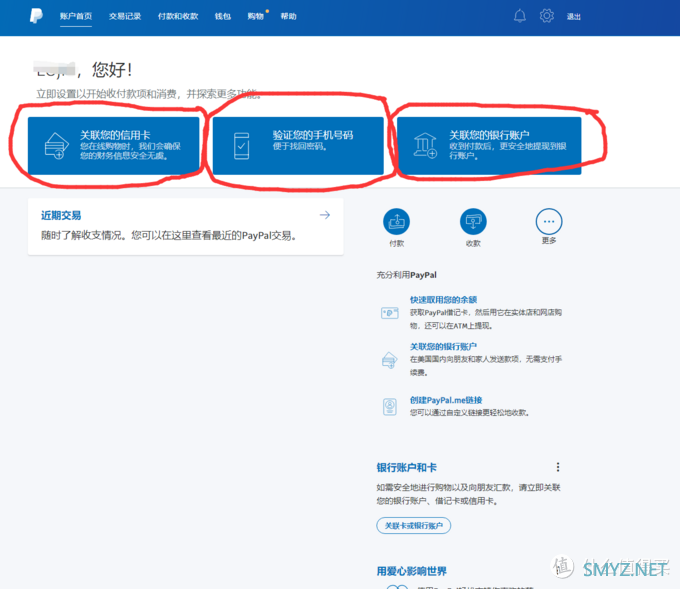Open three-dot menu for 银行账户和卡
680x589 pixels.
click(x=558, y=467)
